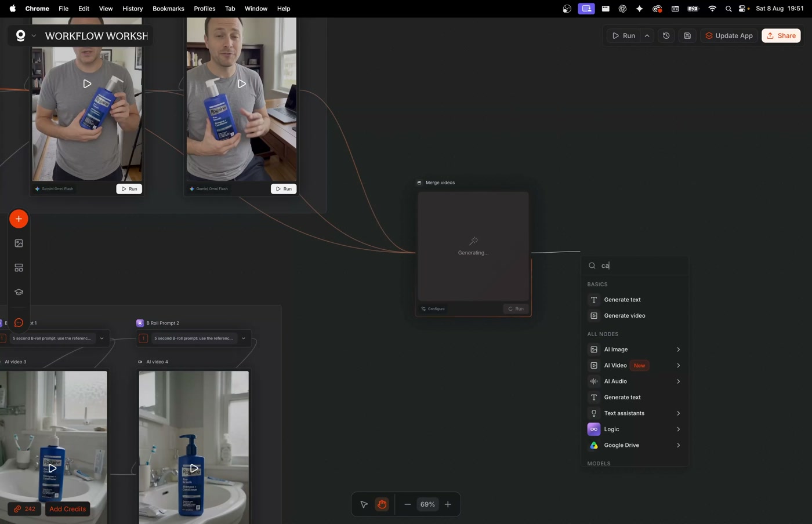Open the image assets icon in left sidebar
The width and height of the screenshot is (812, 524).
point(19,243)
